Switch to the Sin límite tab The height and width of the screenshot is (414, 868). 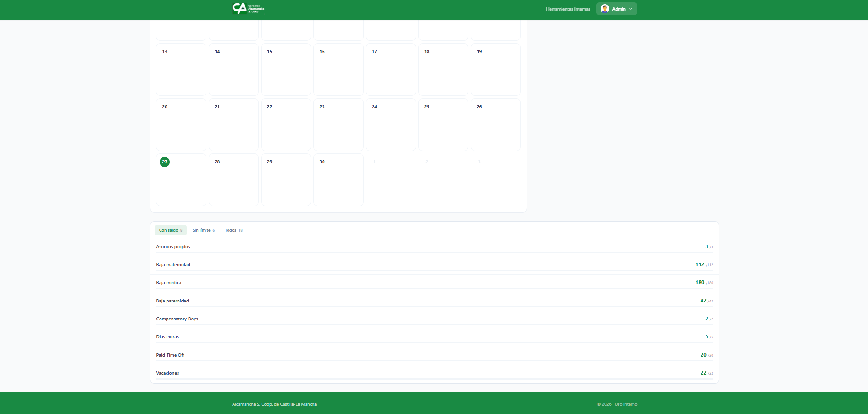point(203,230)
